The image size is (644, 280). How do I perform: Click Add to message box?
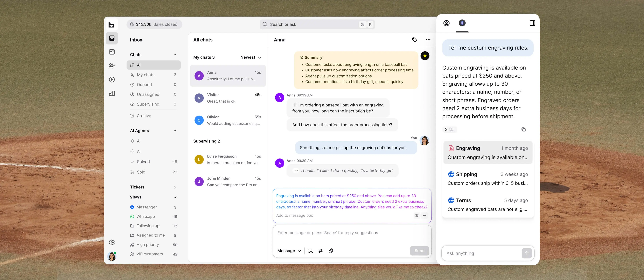click(x=294, y=215)
